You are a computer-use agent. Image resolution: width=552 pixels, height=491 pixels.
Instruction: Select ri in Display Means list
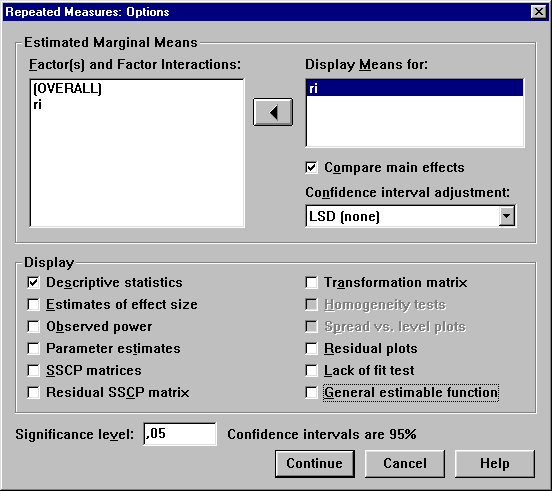(415, 88)
